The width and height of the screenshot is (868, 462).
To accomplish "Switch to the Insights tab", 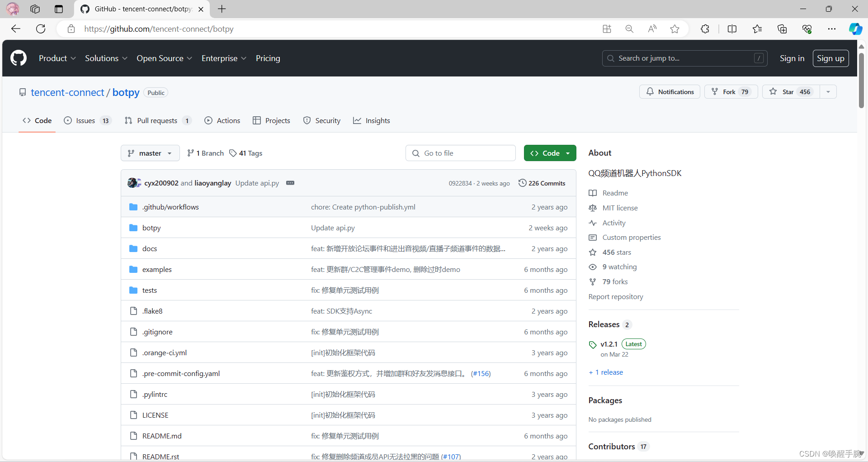I will click(372, 120).
